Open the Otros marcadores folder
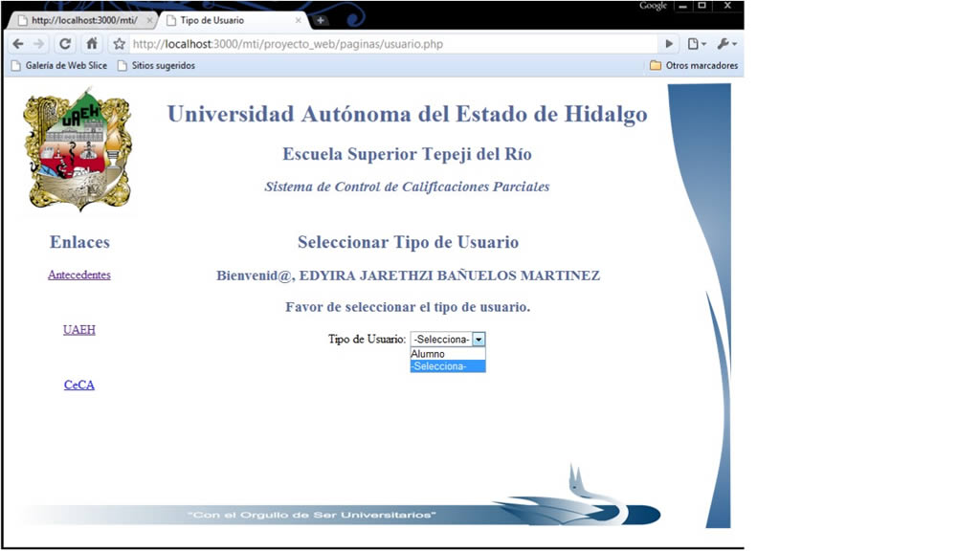980x551 pixels. (x=694, y=66)
